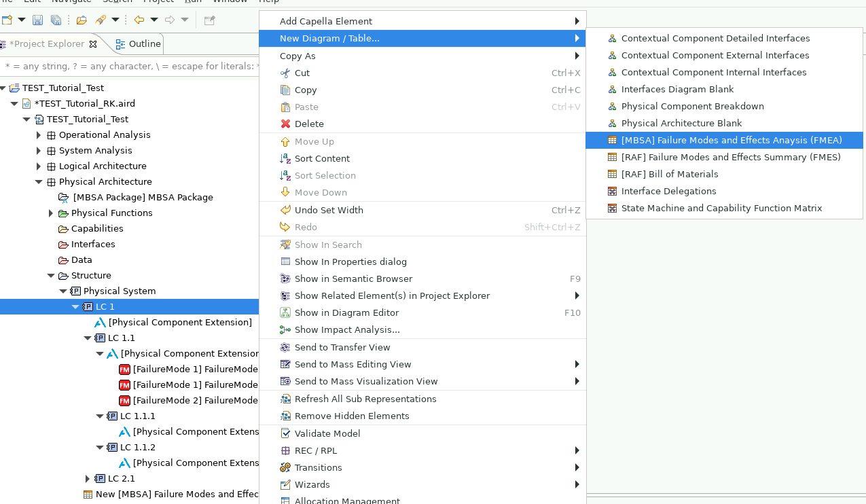866x504 pixels.
Task: Click the Undo Set Width icon
Action: pos(285,211)
